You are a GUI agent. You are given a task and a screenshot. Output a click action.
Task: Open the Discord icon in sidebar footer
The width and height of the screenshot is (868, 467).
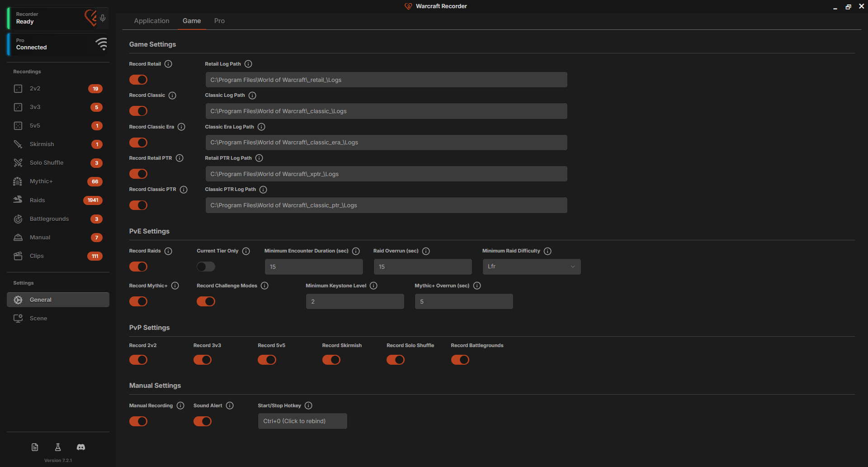click(81, 447)
